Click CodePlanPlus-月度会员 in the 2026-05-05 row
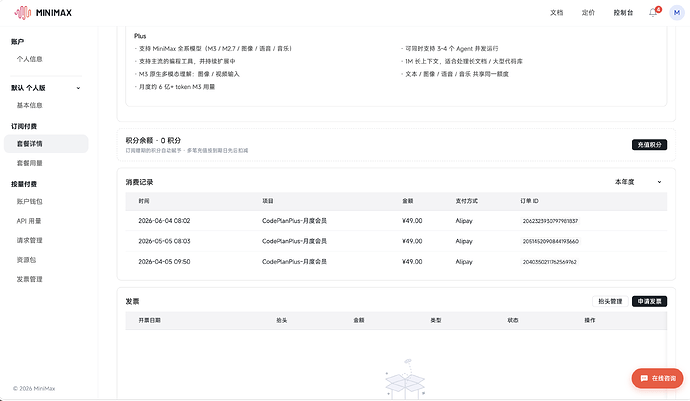 294,241
